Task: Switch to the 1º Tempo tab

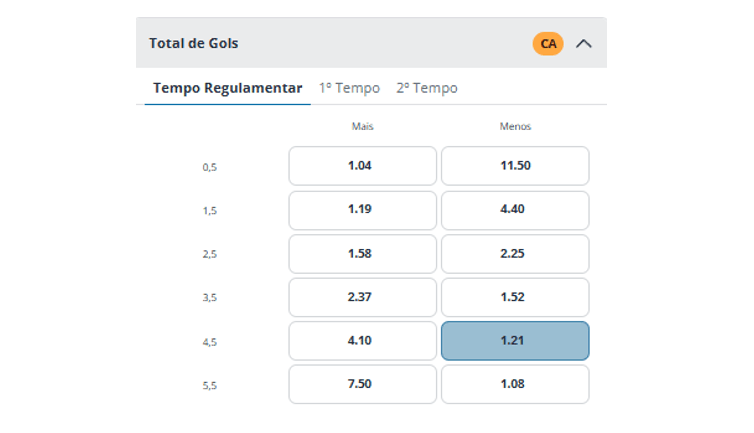Action: (349, 88)
